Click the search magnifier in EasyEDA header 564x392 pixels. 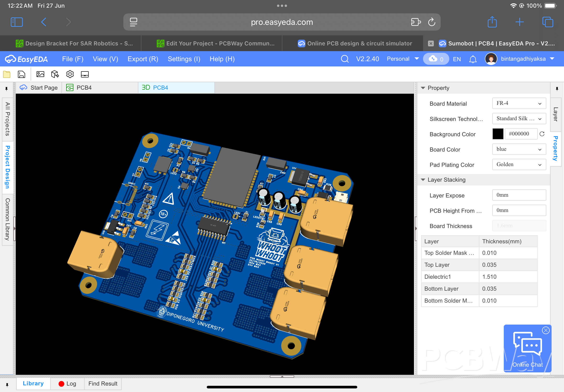(345, 59)
